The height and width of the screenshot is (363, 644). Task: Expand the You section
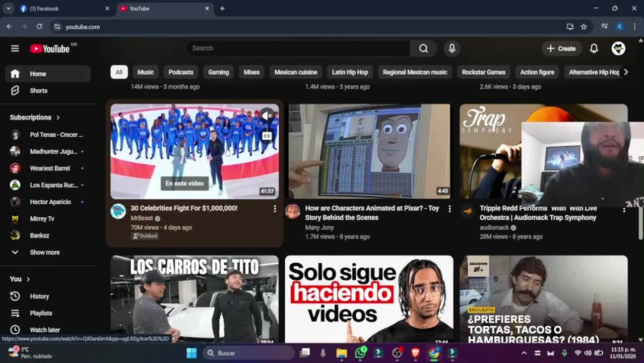click(x=20, y=279)
